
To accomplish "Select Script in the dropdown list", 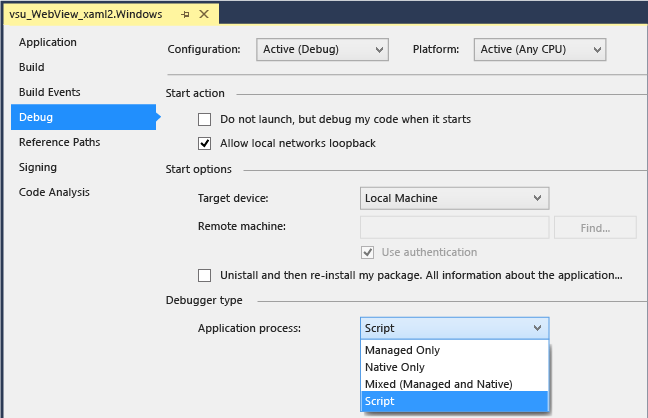I will tap(380, 401).
